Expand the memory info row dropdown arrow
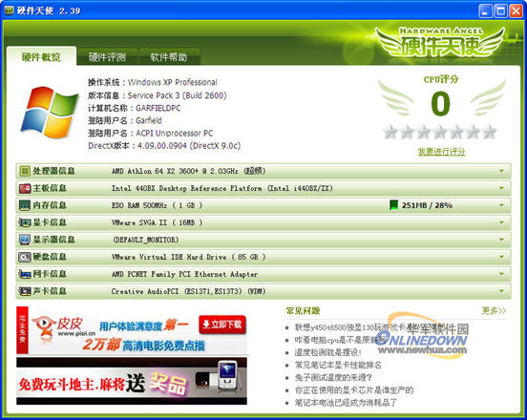This screenshot has height=420, width=527. tap(501, 205)
